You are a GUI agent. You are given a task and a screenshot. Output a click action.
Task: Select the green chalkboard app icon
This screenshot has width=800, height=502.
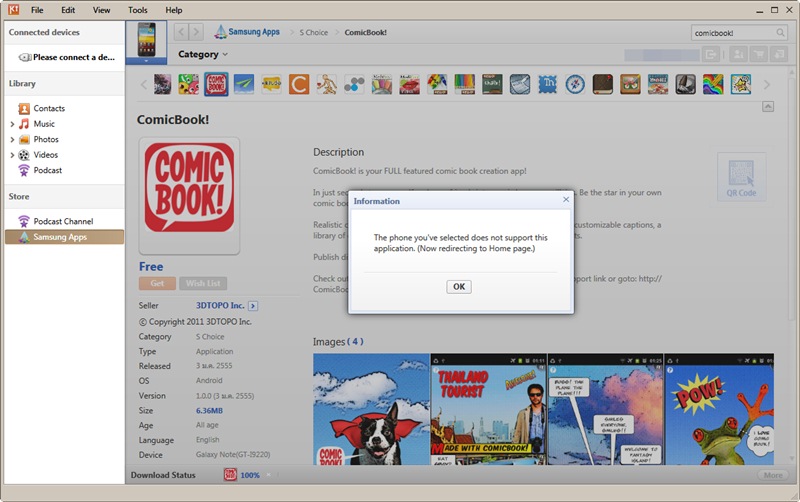(492, 84)
